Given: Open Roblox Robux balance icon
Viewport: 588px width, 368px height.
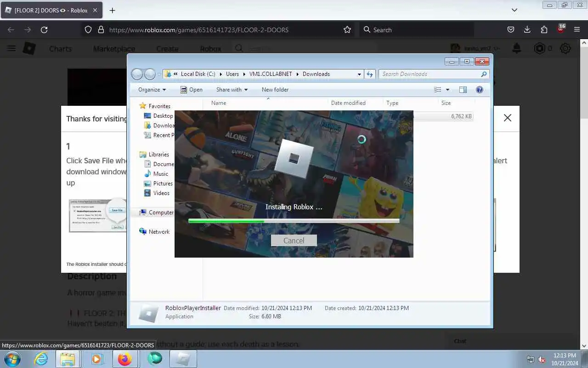Looking at the screenshot, I should [540, 48].
